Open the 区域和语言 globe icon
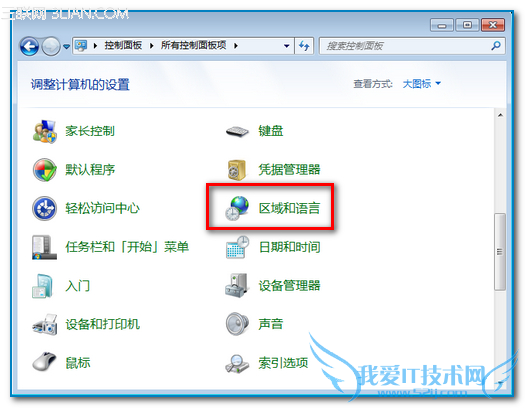525x408 pixels. click(x=237, y=208)
